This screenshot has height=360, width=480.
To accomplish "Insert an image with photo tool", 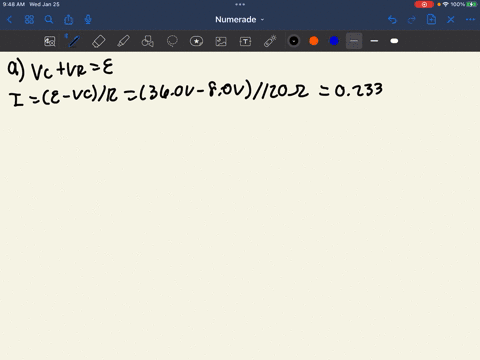I will [x=221, y=41].
